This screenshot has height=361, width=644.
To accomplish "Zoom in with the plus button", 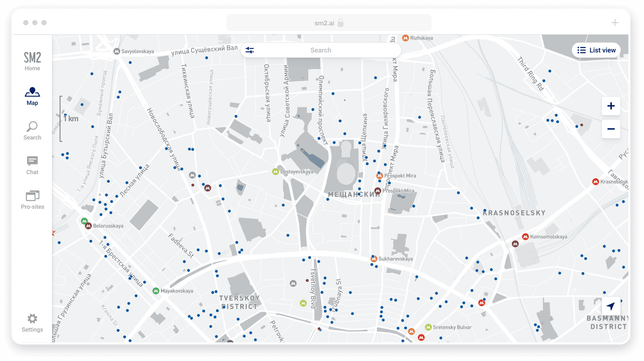I will 611,106.
